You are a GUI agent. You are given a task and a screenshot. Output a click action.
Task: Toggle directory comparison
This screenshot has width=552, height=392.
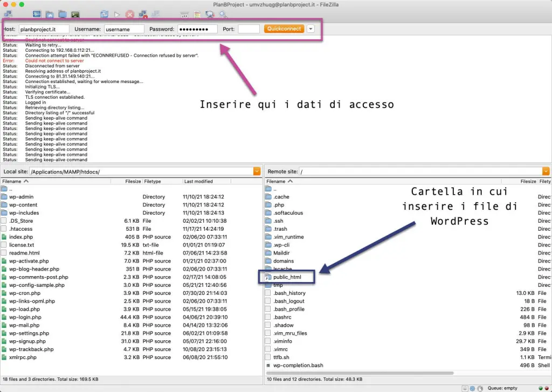pyautogui.click(x=197, y=14)
